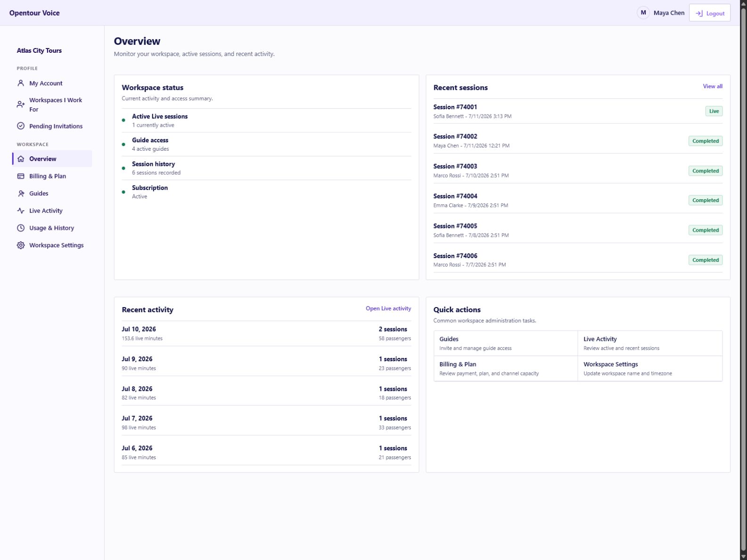Click the 2 sessions count text

pyautogui.click(x=393, y=329)
